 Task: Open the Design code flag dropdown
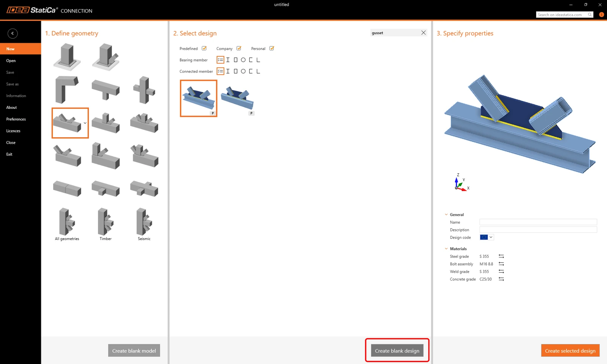pos(487,237)
